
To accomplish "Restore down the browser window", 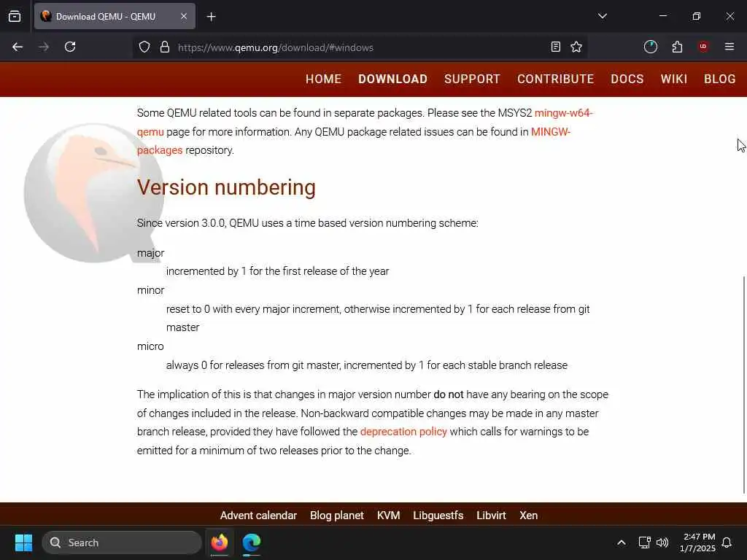I will [x=697, y=16].
